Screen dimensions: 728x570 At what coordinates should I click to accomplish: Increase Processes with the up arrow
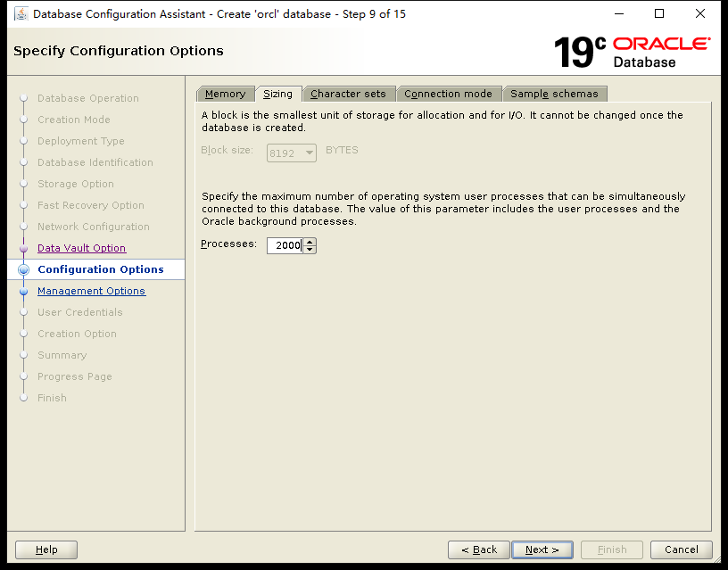point(310,242)
